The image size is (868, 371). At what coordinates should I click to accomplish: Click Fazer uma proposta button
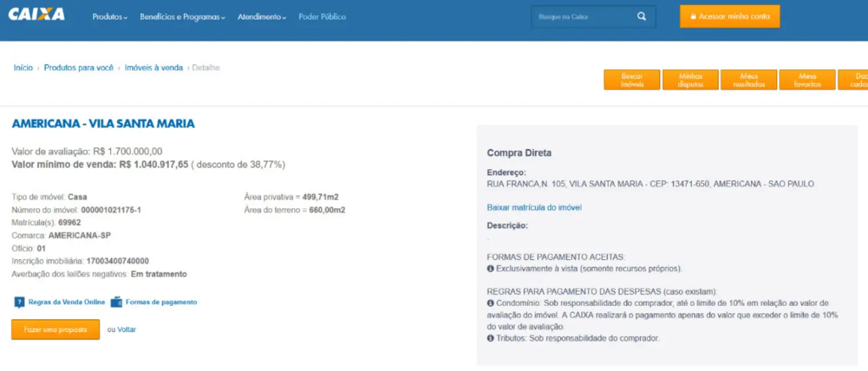pyautogui.click(x=55, y=329)
